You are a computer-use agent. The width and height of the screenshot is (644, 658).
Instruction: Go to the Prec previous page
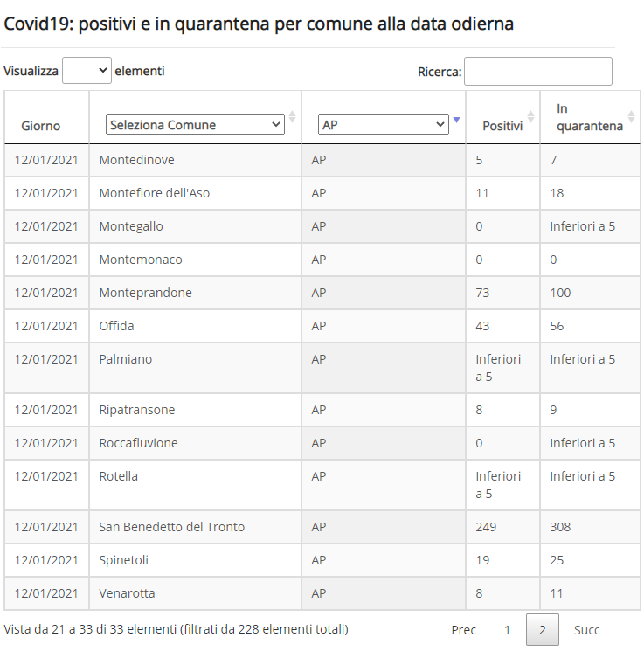pyautogui.click(x=464, y=630)
